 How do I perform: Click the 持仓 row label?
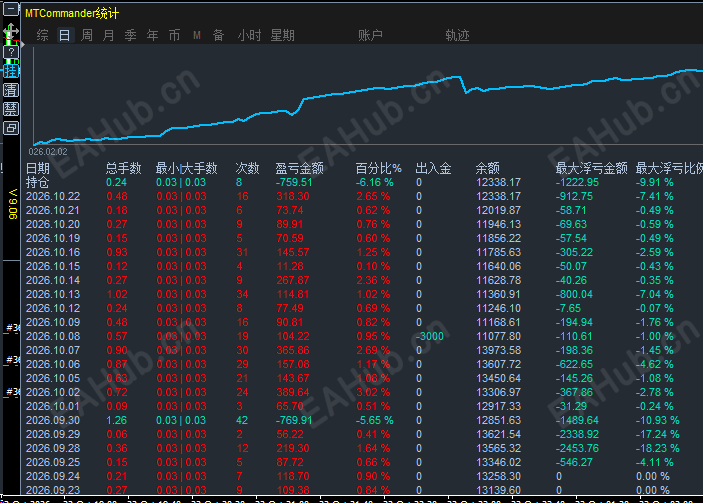tap(38, 182)
